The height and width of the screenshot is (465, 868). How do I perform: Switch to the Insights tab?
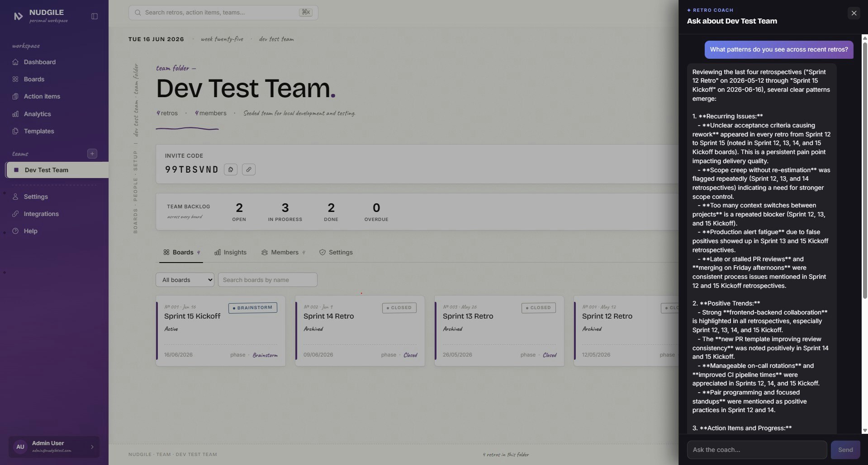click(230, 252)
